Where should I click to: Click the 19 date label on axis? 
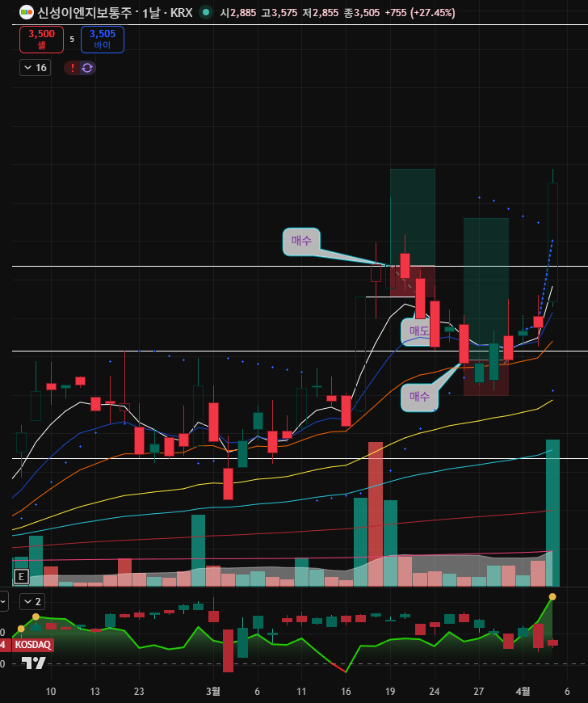point(390,691)
